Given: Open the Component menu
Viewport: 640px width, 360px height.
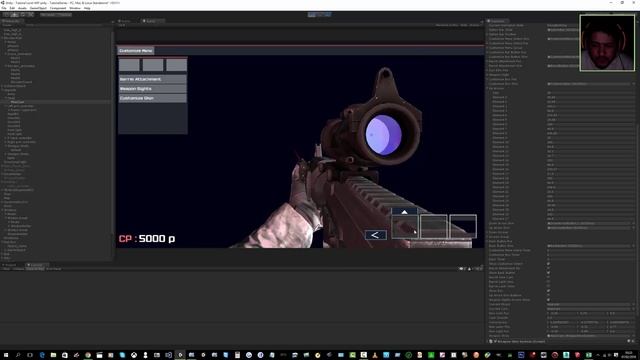Looking at the screenshot, I should (58, 8).
